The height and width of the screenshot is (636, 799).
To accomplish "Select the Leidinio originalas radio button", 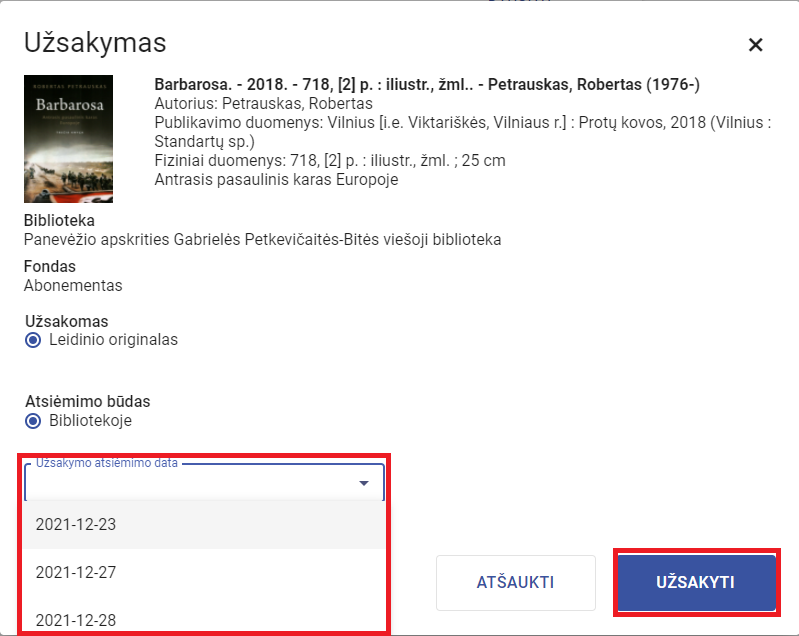I will (33, 340).
